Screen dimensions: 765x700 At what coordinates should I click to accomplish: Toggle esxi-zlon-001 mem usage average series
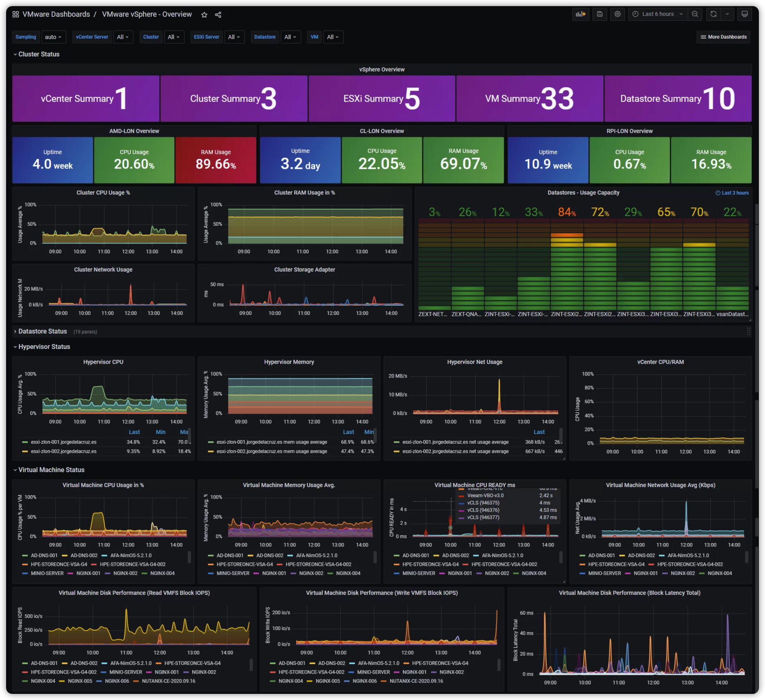tap(272, 442)
